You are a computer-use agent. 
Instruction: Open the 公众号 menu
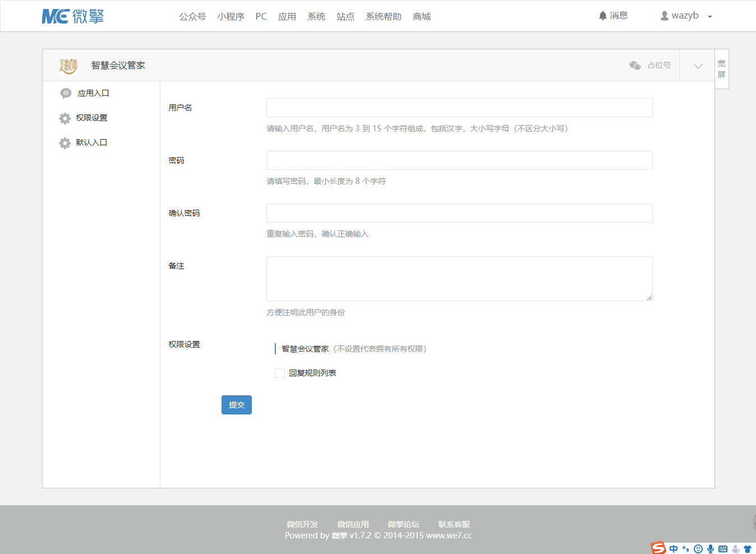point(192,17)
